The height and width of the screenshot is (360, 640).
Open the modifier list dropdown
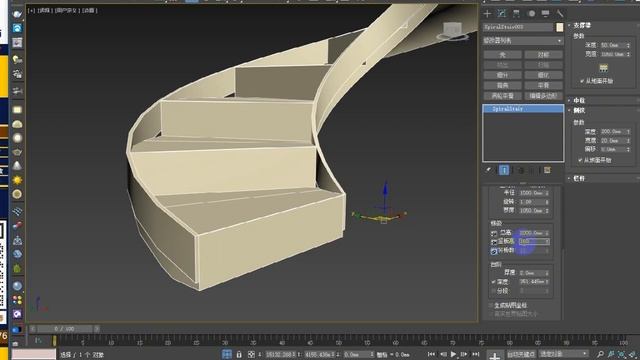(523, 41)
